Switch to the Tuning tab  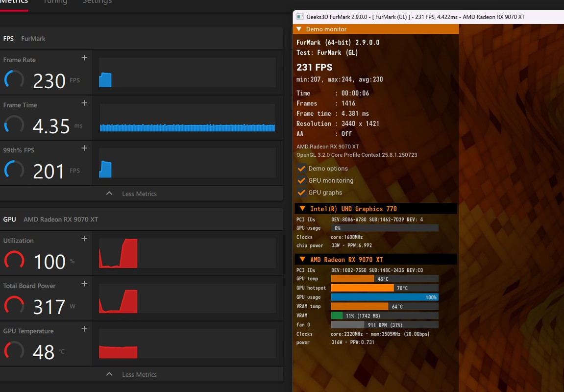tap(55, 2)
